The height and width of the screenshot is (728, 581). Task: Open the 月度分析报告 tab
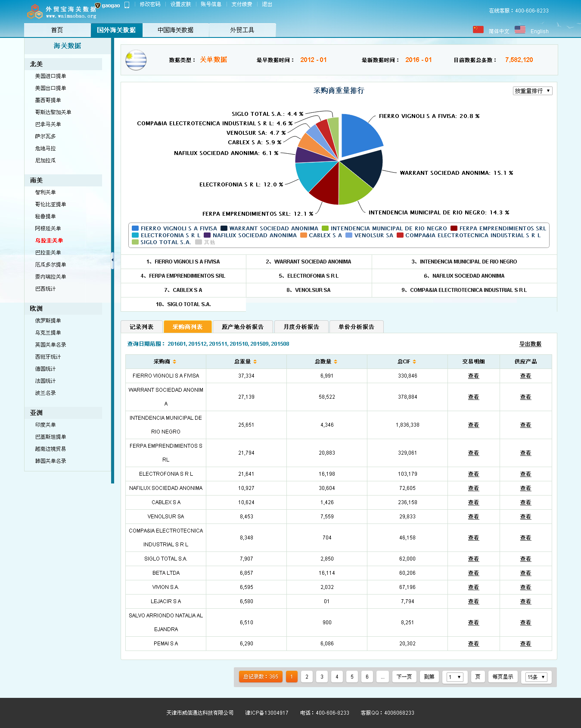pos(301,327)
